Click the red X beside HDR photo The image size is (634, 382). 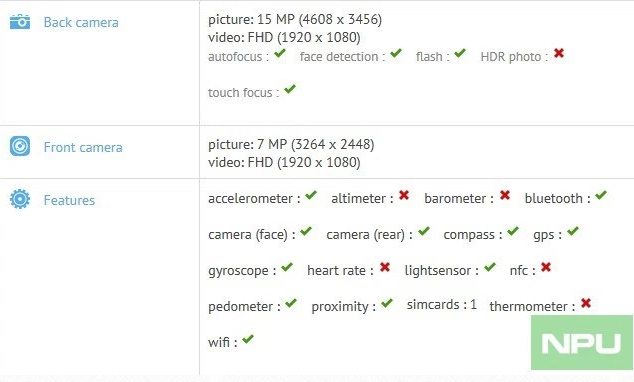pyautogui.click(x=559, y=53)
